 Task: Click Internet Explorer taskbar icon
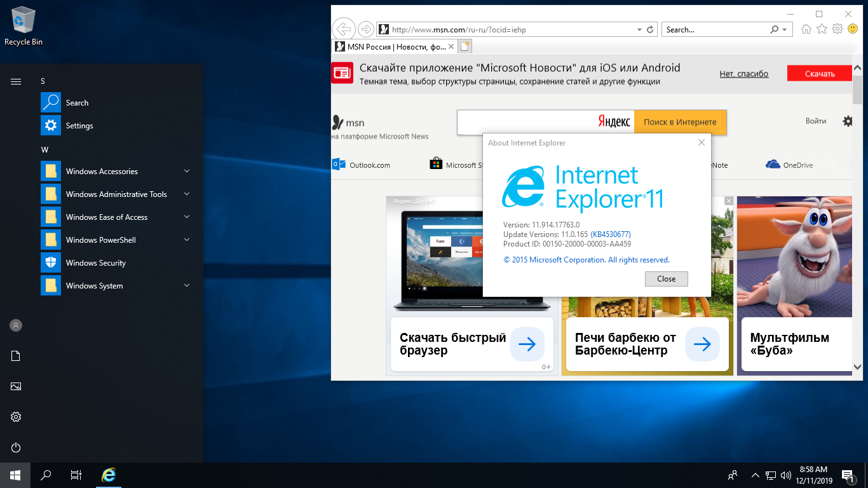(109, 475)
